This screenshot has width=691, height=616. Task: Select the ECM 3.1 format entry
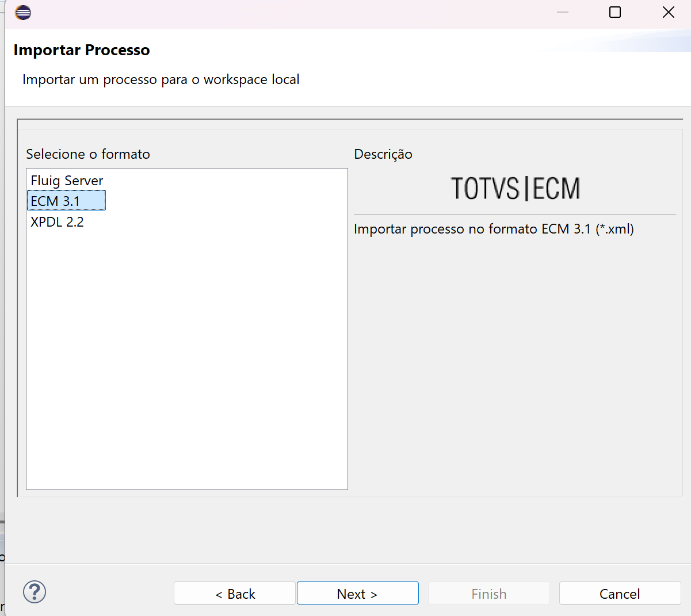[x=55, y=201]
